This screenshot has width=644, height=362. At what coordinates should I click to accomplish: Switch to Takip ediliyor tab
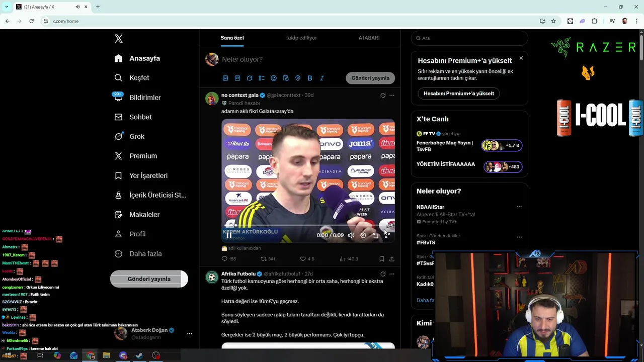pos(301,38)
